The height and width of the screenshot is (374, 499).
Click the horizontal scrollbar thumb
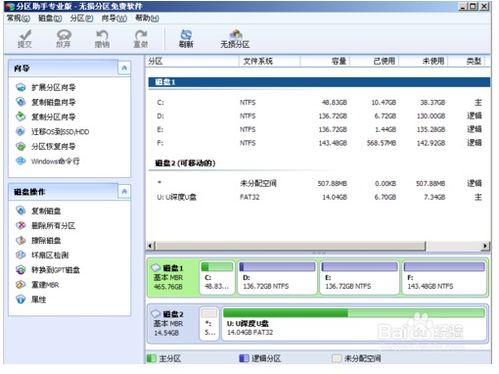(290, 246)
